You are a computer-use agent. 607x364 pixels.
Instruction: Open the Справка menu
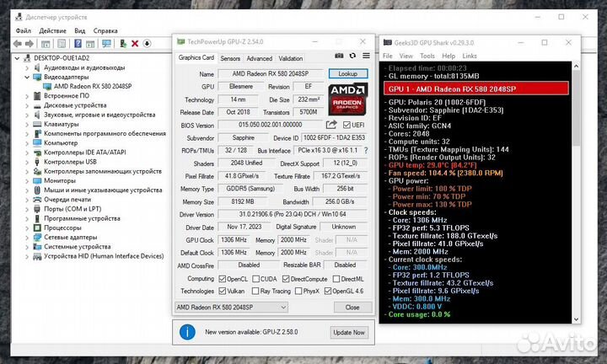pos(105,30)
